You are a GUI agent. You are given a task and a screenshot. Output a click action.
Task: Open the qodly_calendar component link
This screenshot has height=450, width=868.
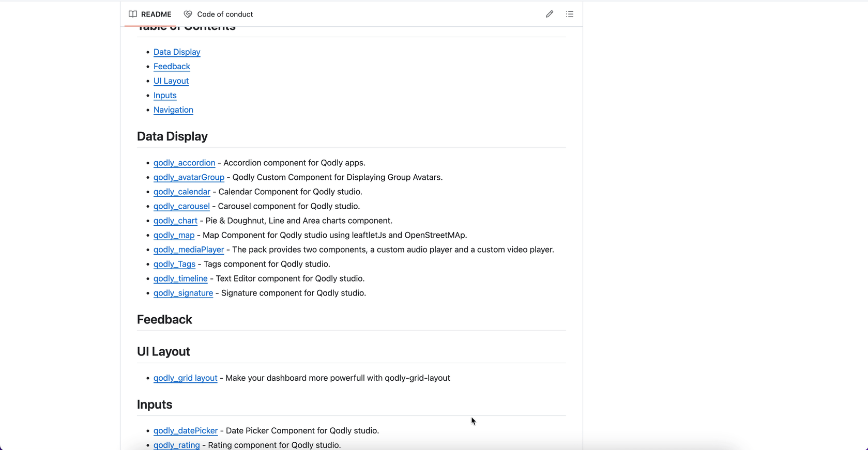pos(181,192)
